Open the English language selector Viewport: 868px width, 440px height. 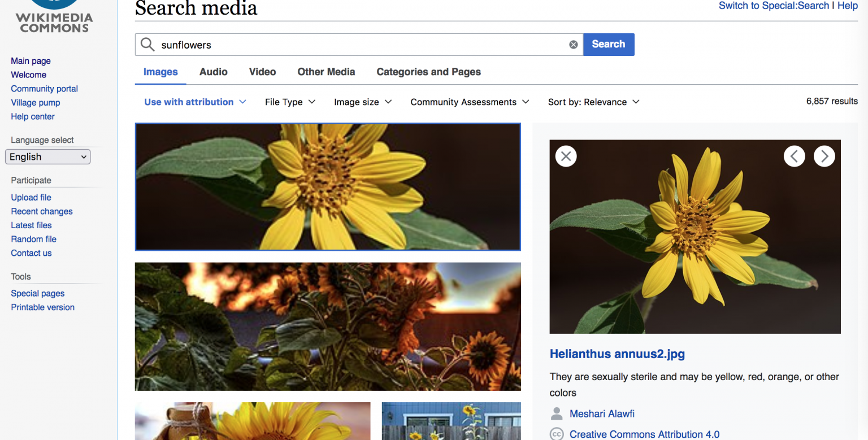(x=47, y=156)
